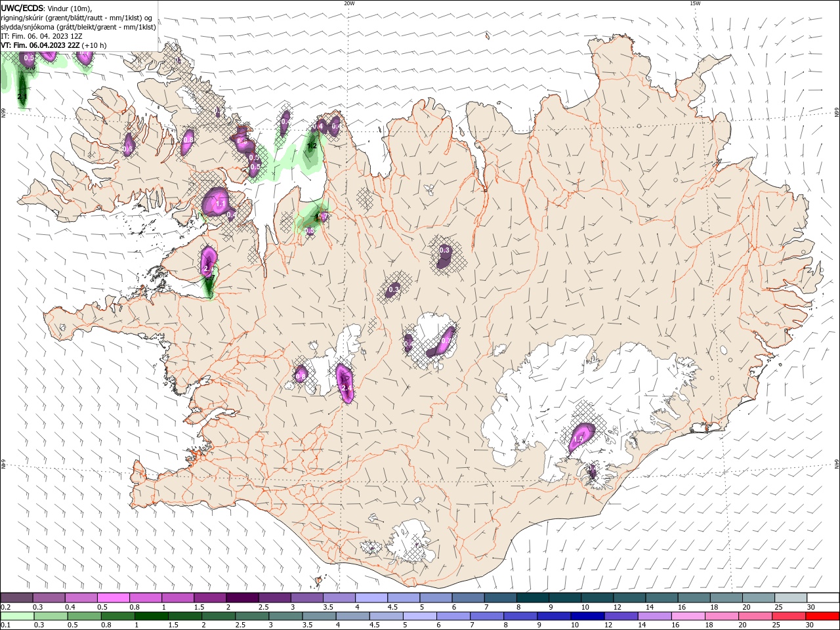
Task: Click the '0.8' snow value over the Westfjords
Action: point(188,140)
